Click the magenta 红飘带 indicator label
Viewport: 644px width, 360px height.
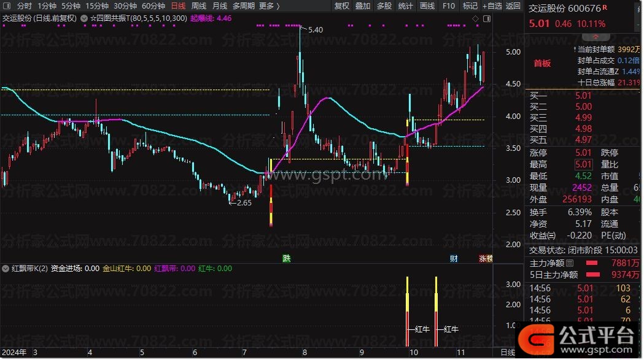pos(175,269)
